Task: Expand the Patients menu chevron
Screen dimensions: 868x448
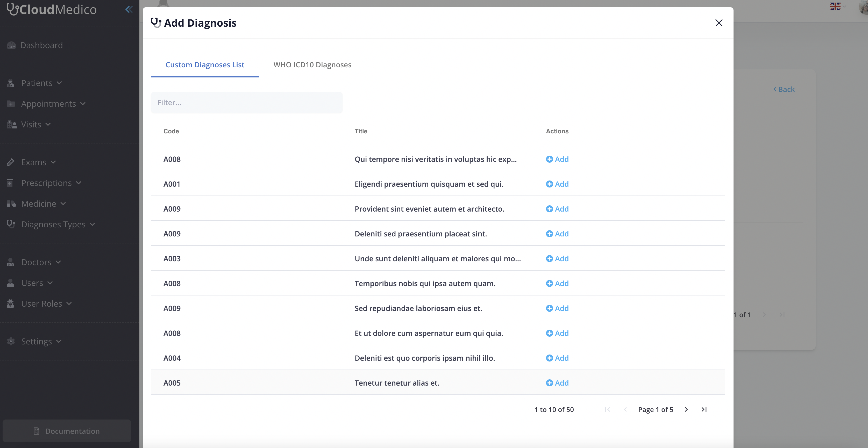Action: (x=59, y=83)
